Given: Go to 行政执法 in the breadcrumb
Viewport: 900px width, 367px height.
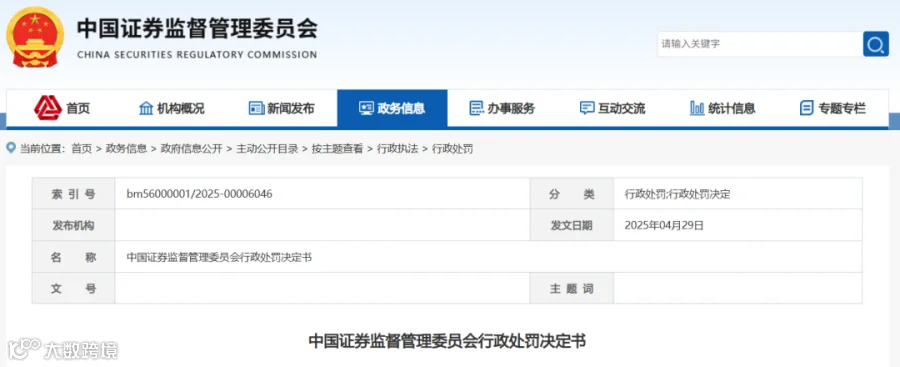Looking at the screenshot, I should point(397,149).
